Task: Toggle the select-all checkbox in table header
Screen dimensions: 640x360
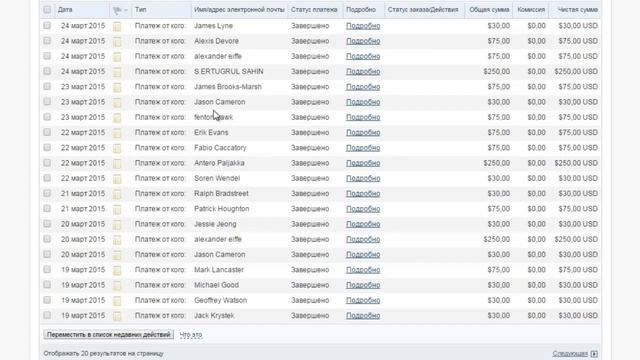Action: 47,9
